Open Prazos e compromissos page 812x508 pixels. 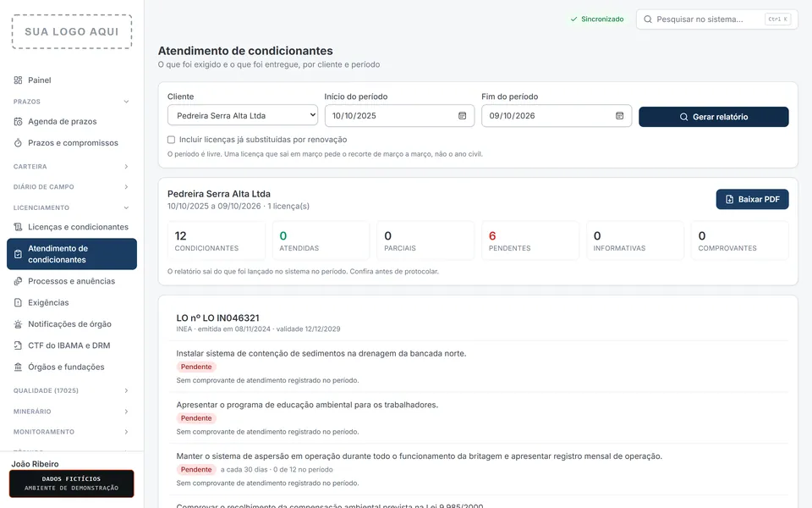(x=71, y=142)
